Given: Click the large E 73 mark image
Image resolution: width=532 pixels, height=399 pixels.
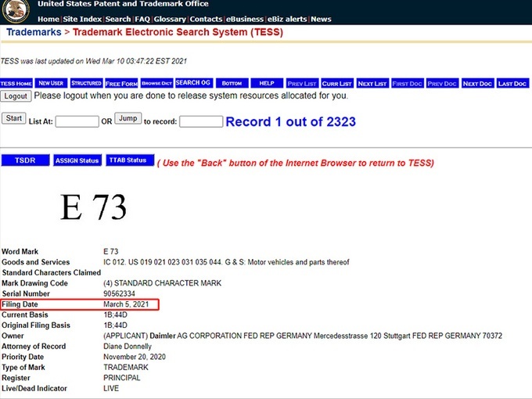Looking at the screenshot, I should [x=93, y=207].
